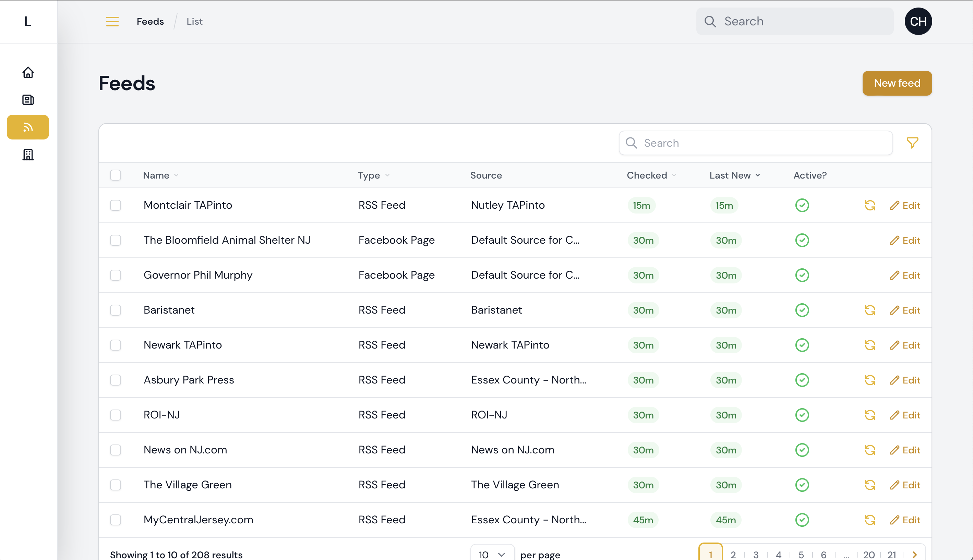Viewport: 973px width, 560px height.
Task: Select the Governor Phil Murphy row checkbox
Action: point(116,276)
